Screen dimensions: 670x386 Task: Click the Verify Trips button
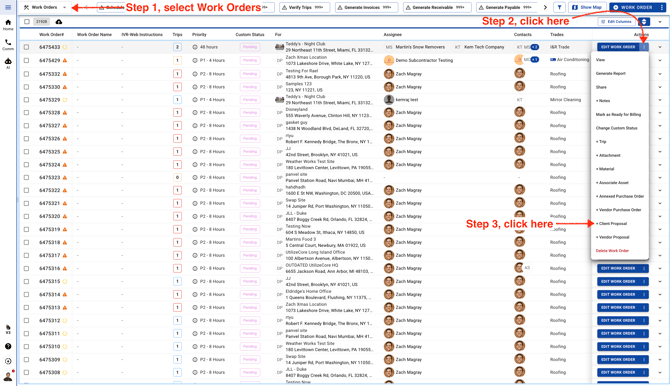click(305, 7)
